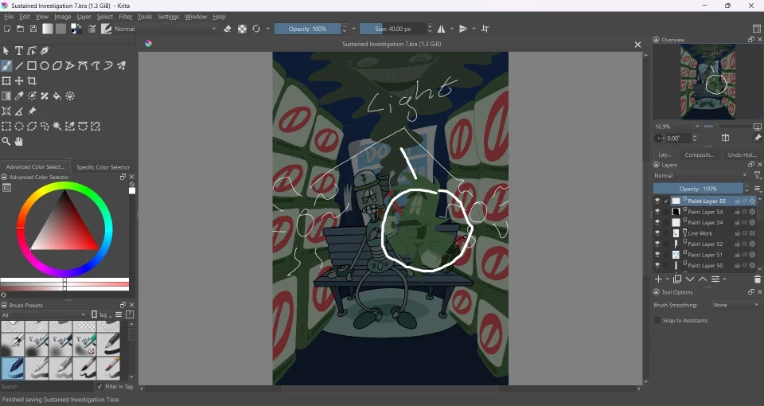The height and width of the screenshot is (406, 764).
Task: Toggle horizontal mirror tool
Action: (441, 29)
